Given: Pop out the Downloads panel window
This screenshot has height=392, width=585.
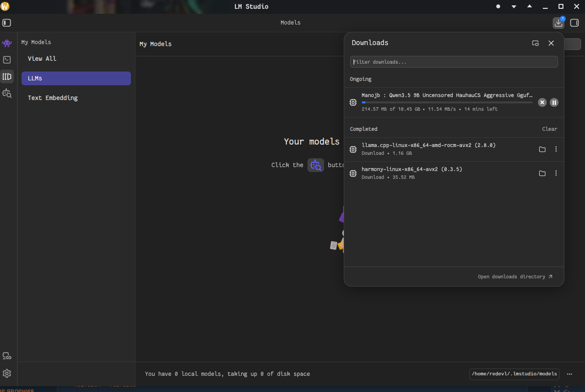Looking at the screenshot, I should point(535,43).
